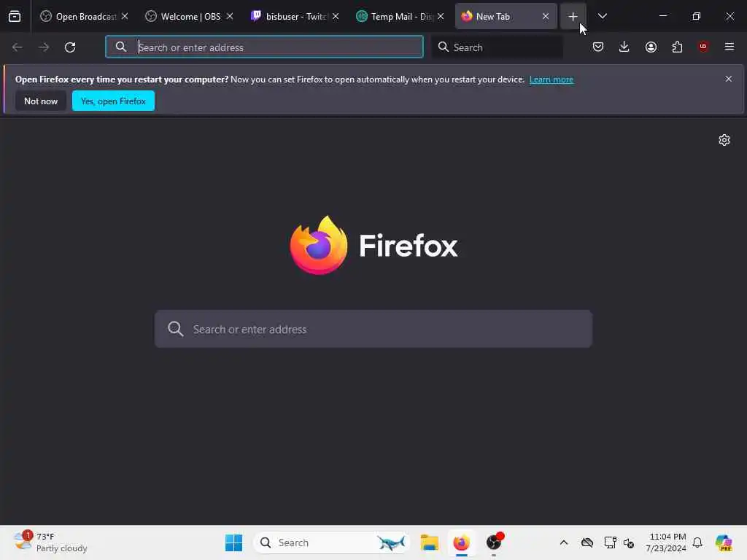Open the Extensions panel
The width and height of the screenshot is (747, 560).
677,47
